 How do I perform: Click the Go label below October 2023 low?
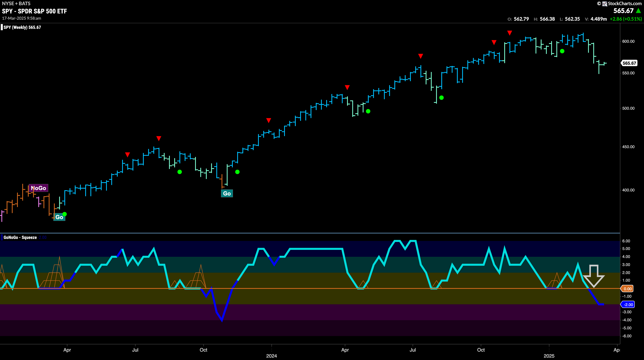(227, 193)
